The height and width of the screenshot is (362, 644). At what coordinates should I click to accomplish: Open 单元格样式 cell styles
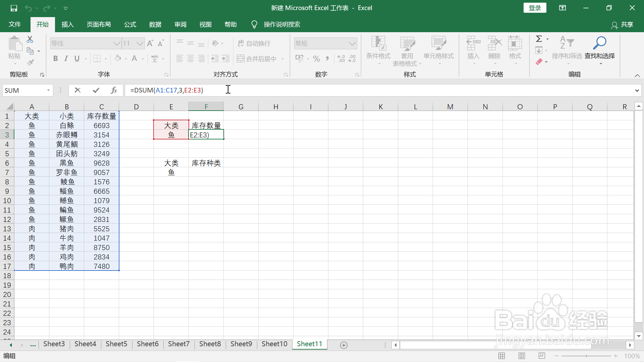[439, 50]
